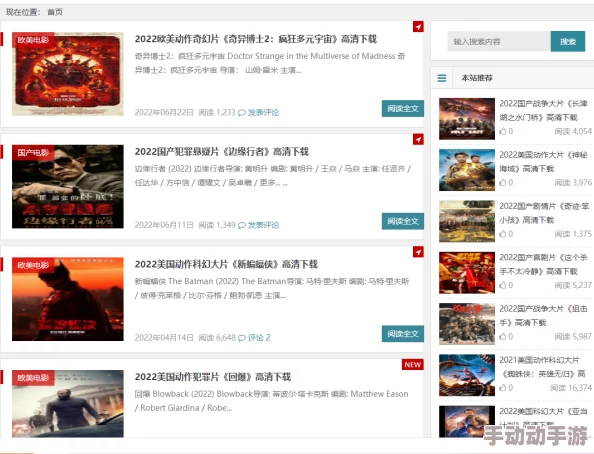Screen dimensions: 594x454
Task: Click 发表评论 link on 边缘行者 post
Action: click(263, 225)
